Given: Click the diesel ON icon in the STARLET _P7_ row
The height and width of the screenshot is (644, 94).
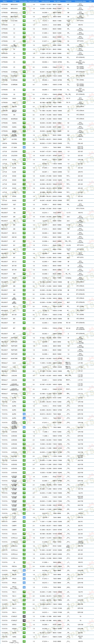Looking at the screenshot, I should coord(24,617).
